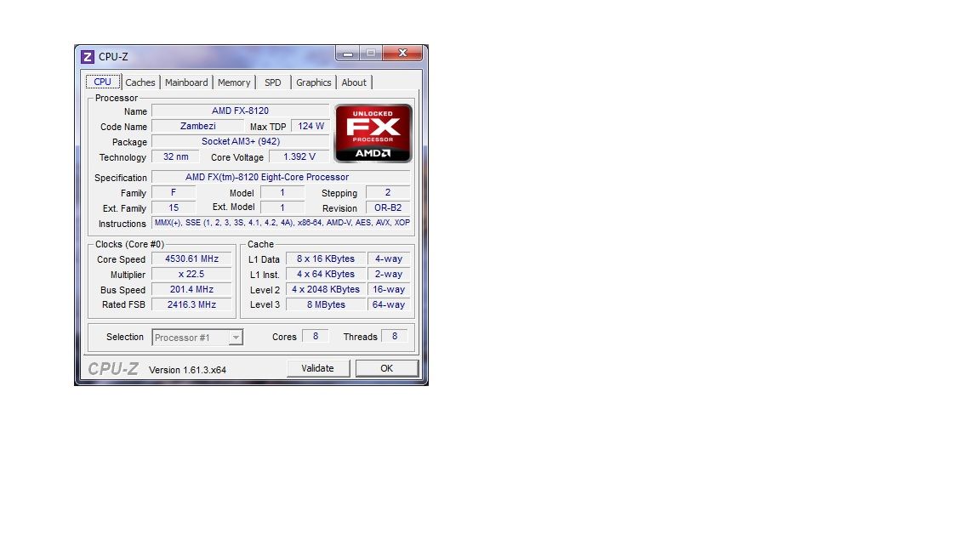Screen dimensions: 980x551
Task: Click the Family value F
Action: point(174,192)
